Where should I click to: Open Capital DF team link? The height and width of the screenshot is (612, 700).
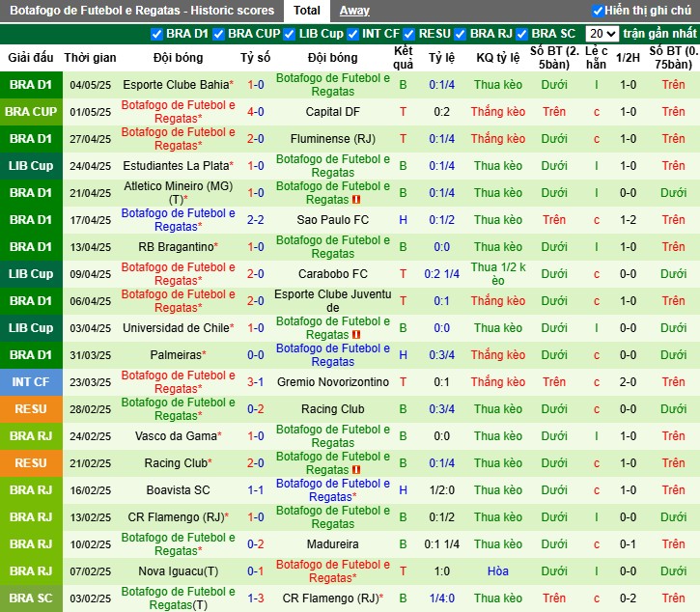[x=332, y=112]
